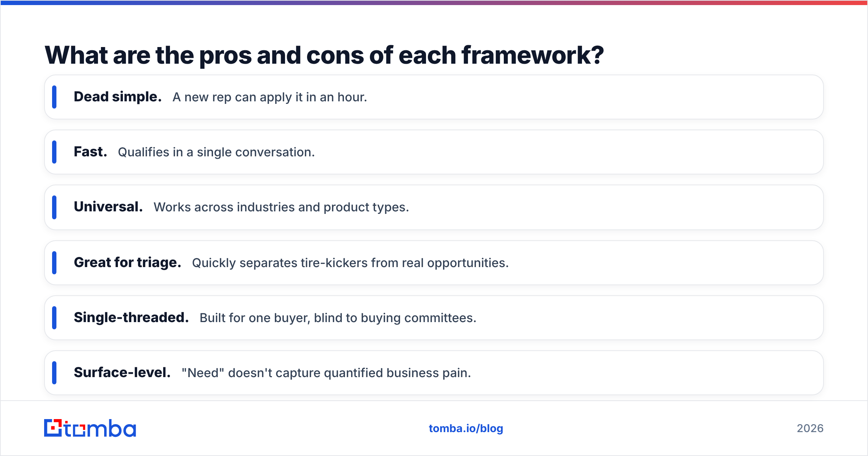868x456 pixels.
Task: Select the "Fast." label
Action: (90, 152)
